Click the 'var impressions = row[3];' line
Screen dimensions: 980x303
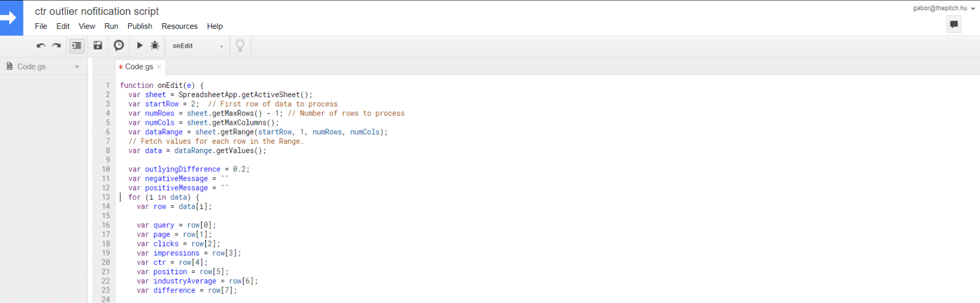point(189,253)
